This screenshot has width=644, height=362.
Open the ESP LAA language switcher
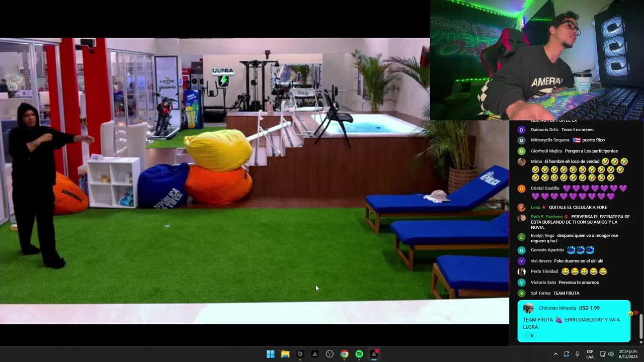pos(590,354)
